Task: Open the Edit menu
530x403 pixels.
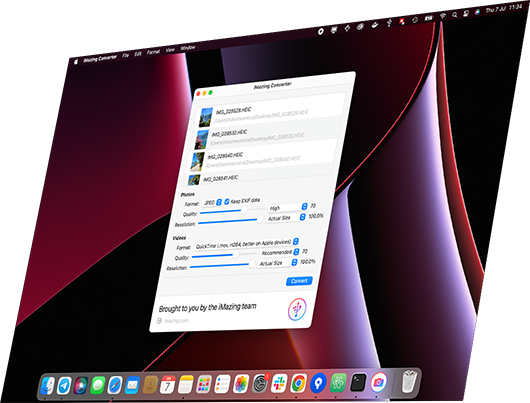Action: coord(138,54)
